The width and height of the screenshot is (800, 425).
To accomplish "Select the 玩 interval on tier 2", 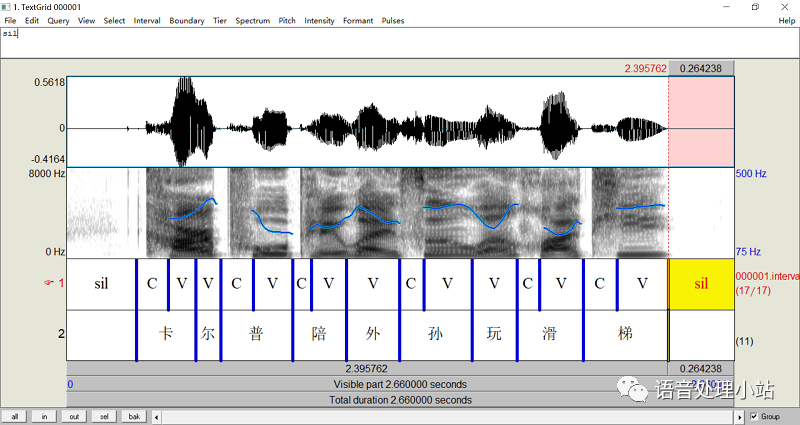I will (x=494, y=335).
